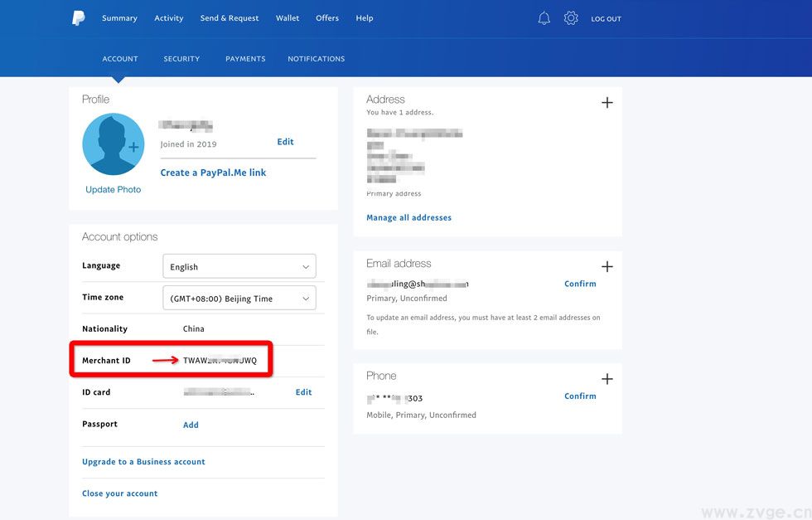Confirm the primary email address

pos(580,283)
